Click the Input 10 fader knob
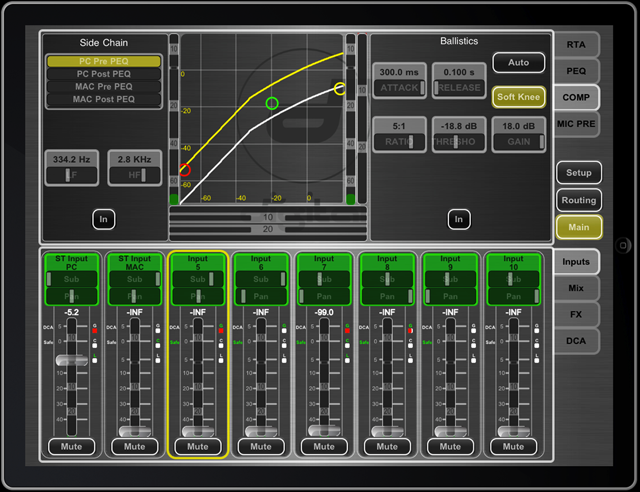 (x=513, y=431)
